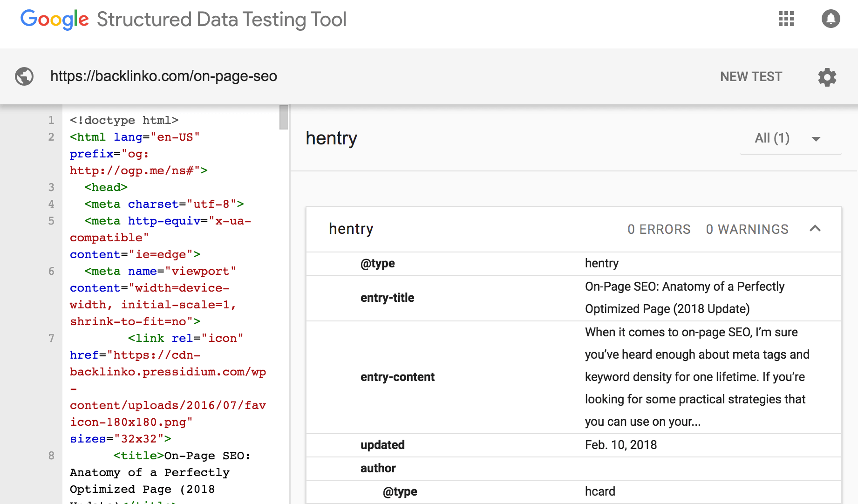The height and width of the screenshot is (504, 858).
Task: Click the globe icon beside the URL
Action: (x=24, y=76)
